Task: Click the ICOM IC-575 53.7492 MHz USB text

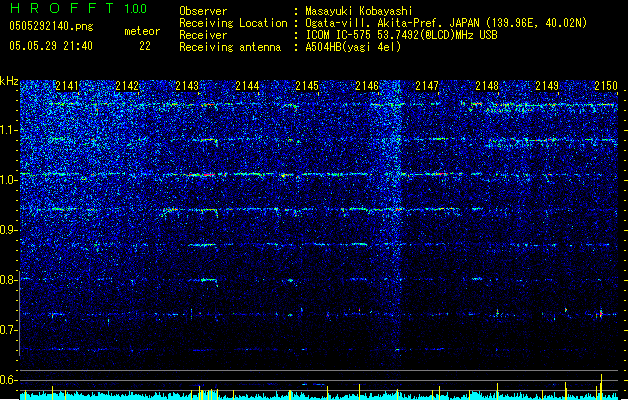Action: click(x=402, y=35)
